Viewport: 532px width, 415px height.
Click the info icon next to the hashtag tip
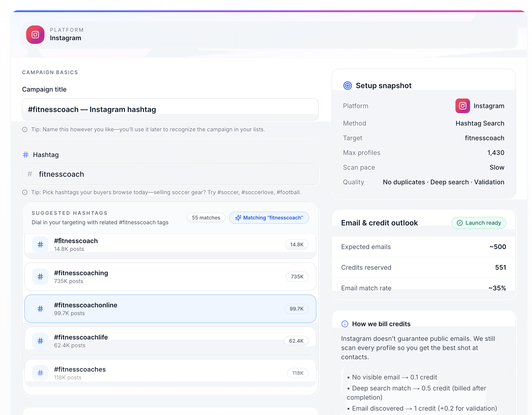(25, 192)
